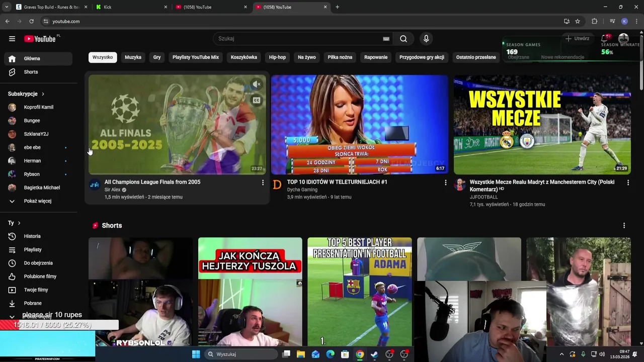The width and height of the screenshot is (644, 362).
Task: Select the Koszykówka filter chip
Action: (244, 57)
